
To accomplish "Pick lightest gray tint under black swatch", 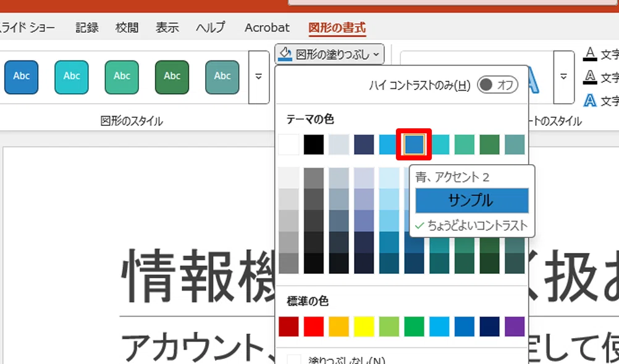I will pyautogui.click(x=314, y=178).
